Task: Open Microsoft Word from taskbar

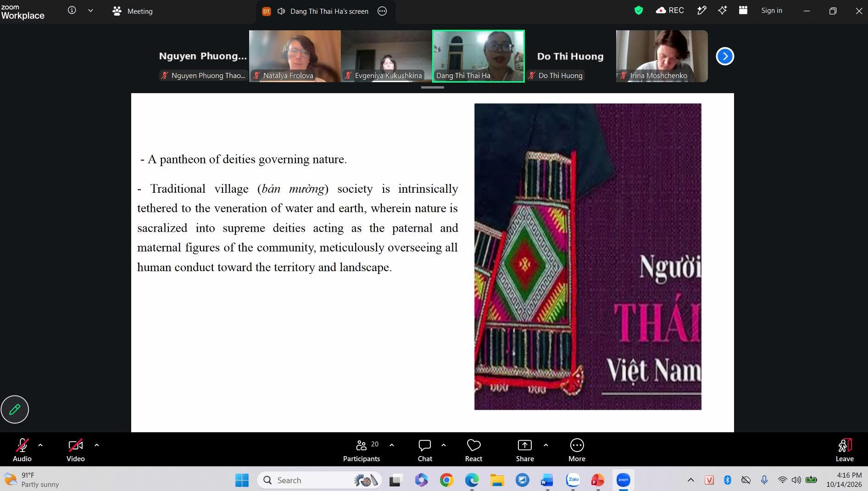Action: [x=547, y=480]
